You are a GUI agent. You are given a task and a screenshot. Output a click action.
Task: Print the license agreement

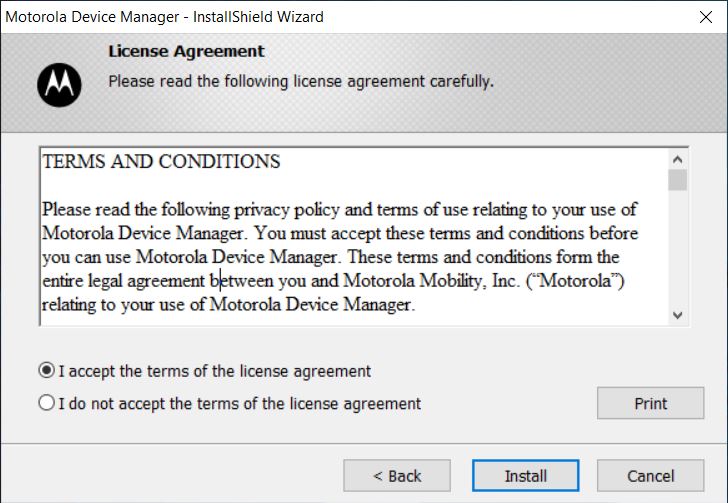(x=650, y=403)
